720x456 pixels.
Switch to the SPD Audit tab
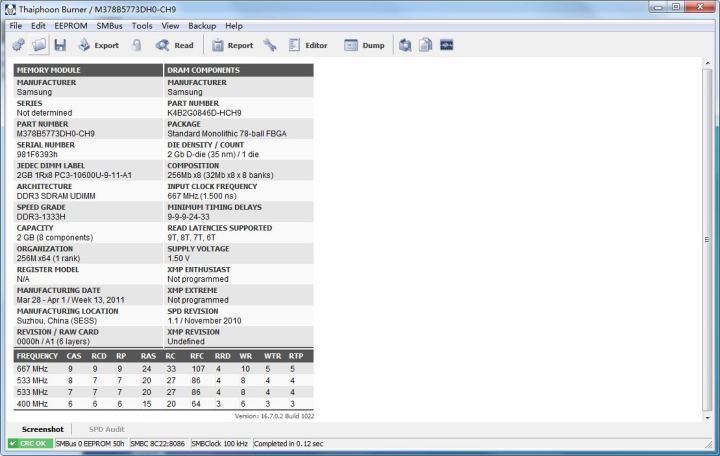[107, 429]
